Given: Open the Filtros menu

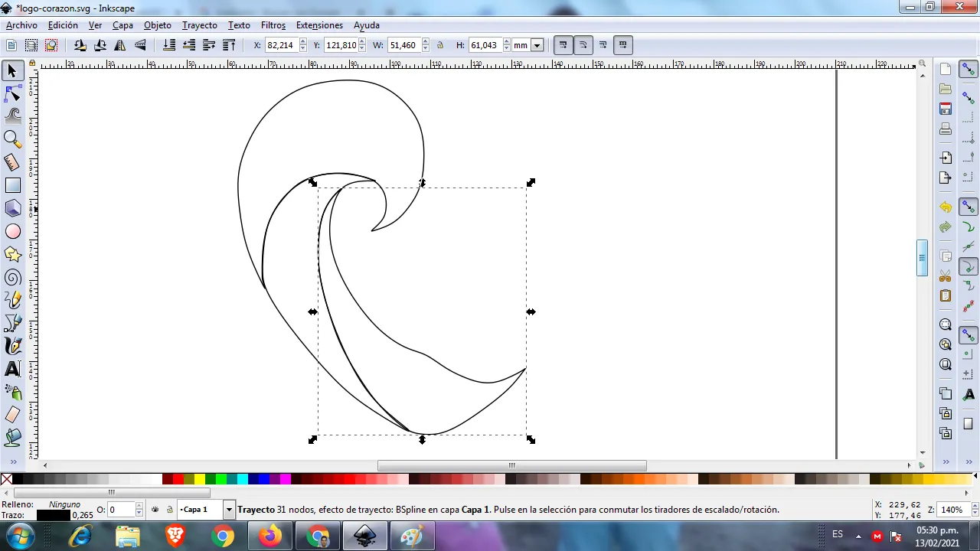Looking at the screenshot, I should point(273,25).
